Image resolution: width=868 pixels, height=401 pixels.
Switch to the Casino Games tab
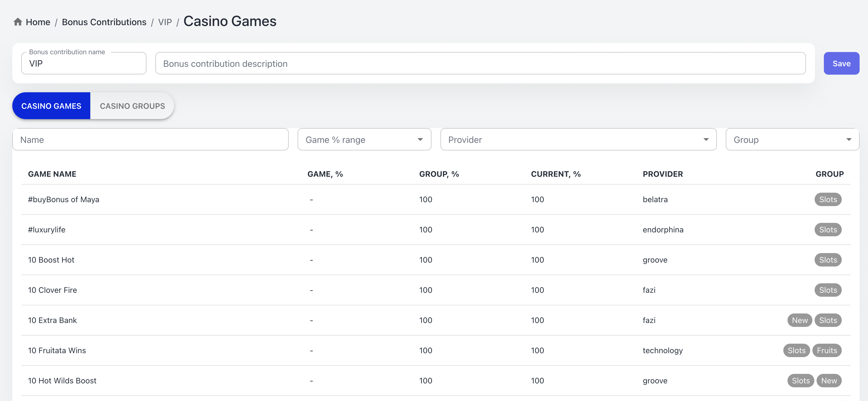[x=51, y=106]
